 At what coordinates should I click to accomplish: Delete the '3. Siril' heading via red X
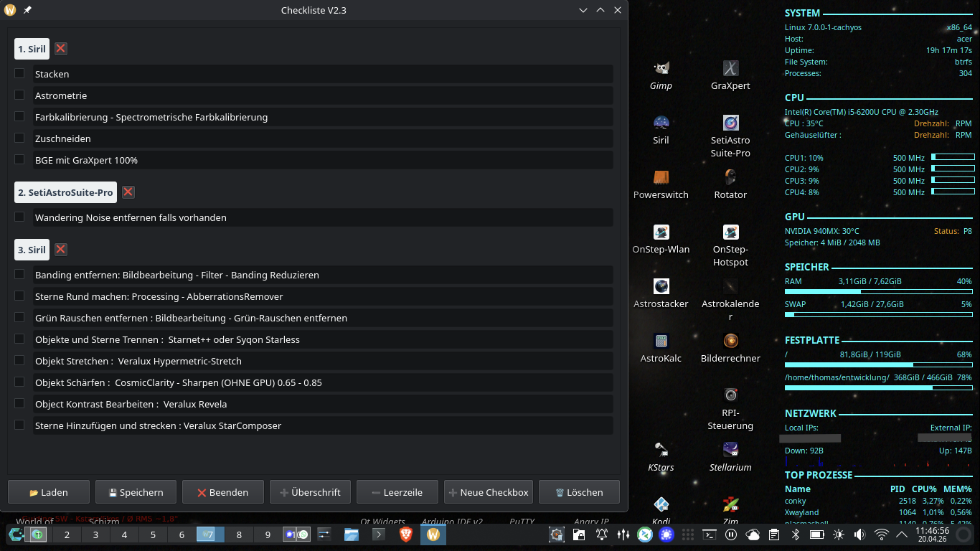(61, 250)
